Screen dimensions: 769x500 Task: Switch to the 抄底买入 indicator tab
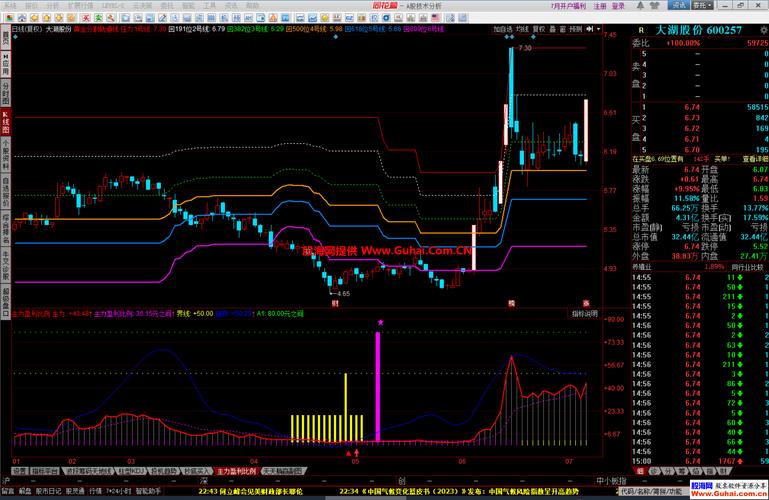(x=196, y=471)
